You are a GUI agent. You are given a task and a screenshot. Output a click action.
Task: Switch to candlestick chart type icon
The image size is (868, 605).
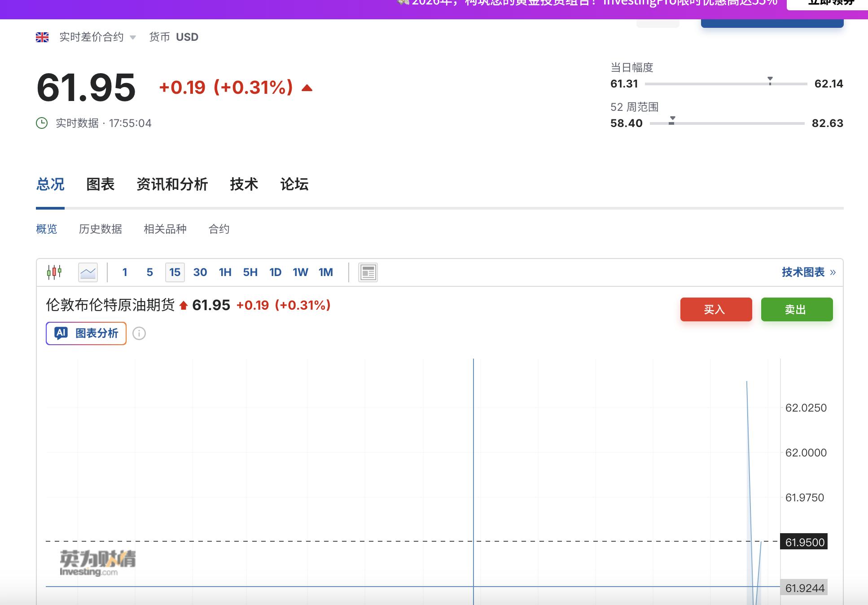click(54, 272)
